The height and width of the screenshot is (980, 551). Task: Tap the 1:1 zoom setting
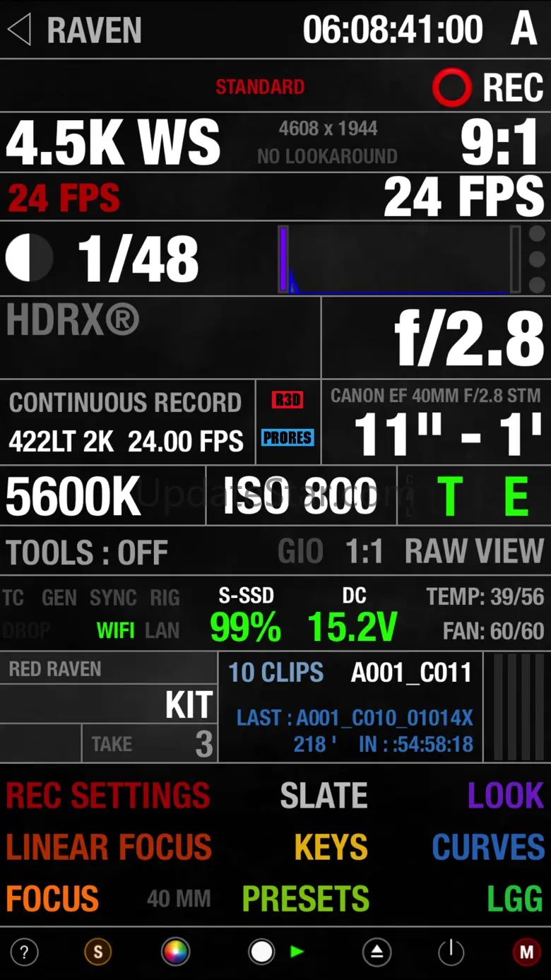coord(364,551)
